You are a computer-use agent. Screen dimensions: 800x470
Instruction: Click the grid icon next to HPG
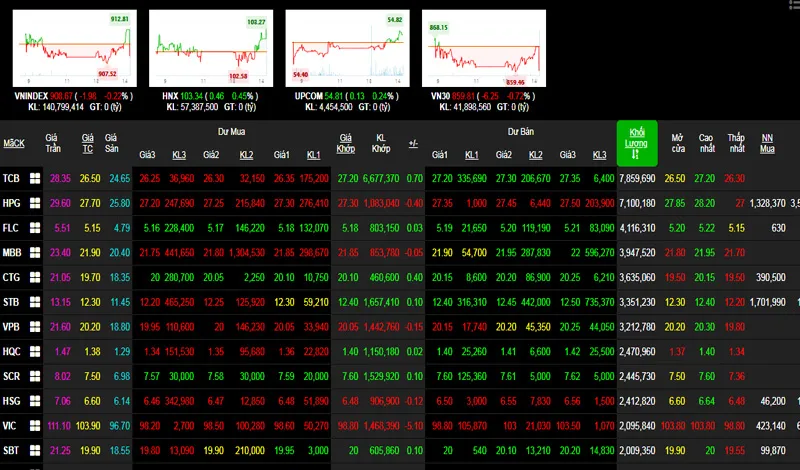(x=35, y=203)
